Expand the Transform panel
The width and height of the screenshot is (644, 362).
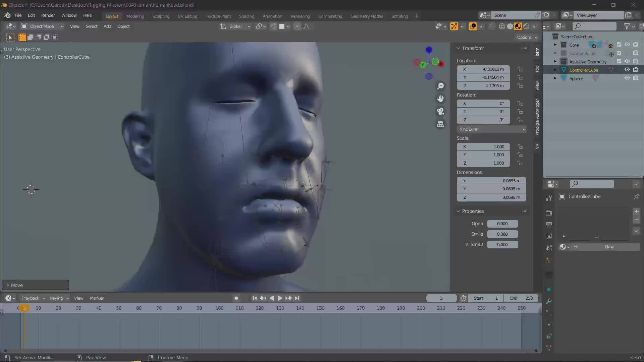point(459,48)
